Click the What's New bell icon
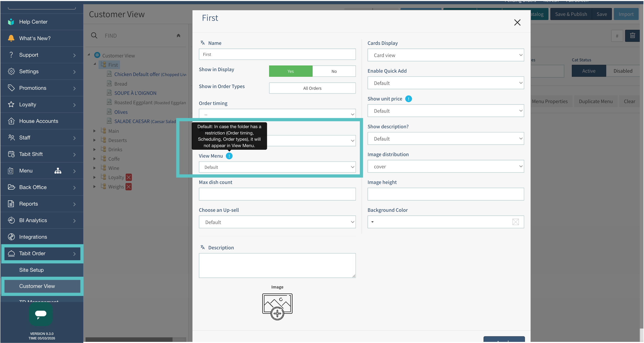The height and width of the screenshot is (343, 644). pos(11,38)
